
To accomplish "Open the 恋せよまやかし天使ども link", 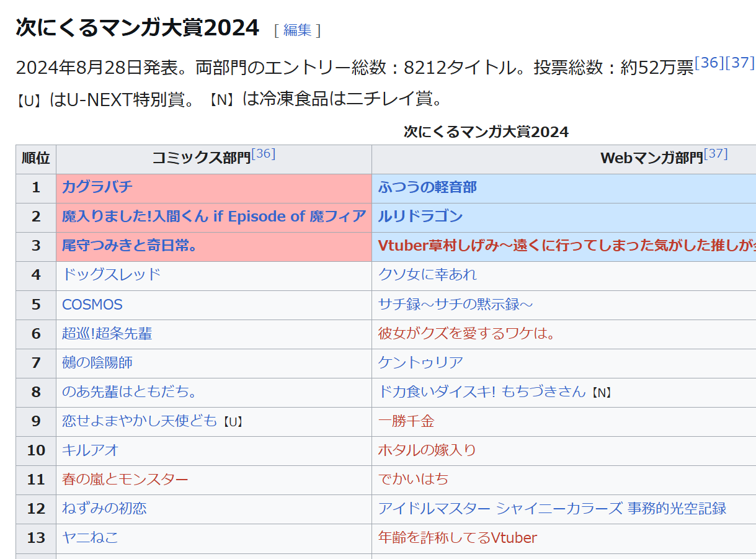I will coord(140,421).
